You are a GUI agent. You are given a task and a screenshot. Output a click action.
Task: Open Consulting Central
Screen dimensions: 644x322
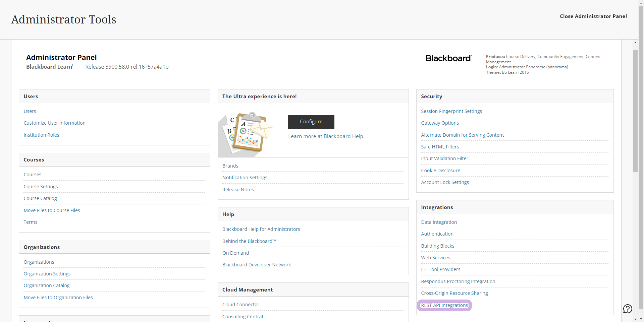click(243, 317)
